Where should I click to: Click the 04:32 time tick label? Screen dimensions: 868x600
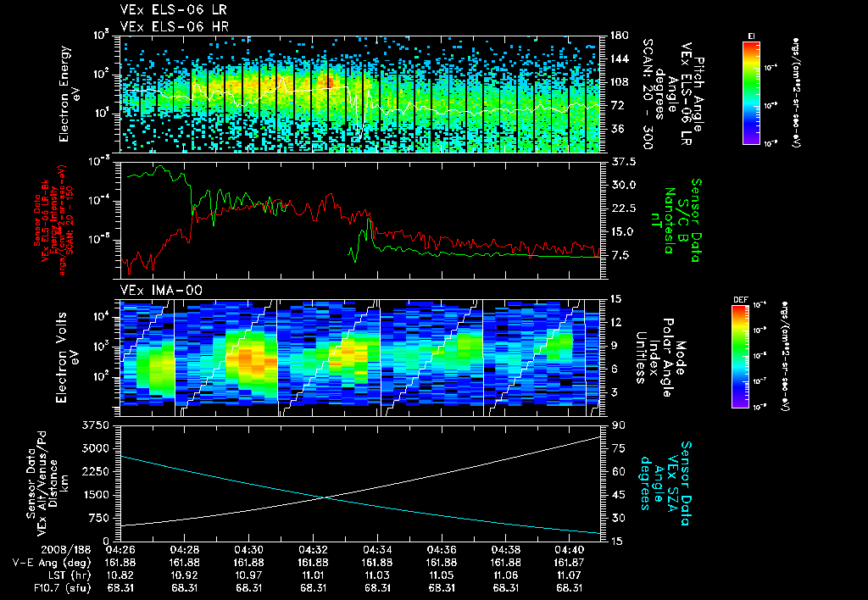(313, 550)
